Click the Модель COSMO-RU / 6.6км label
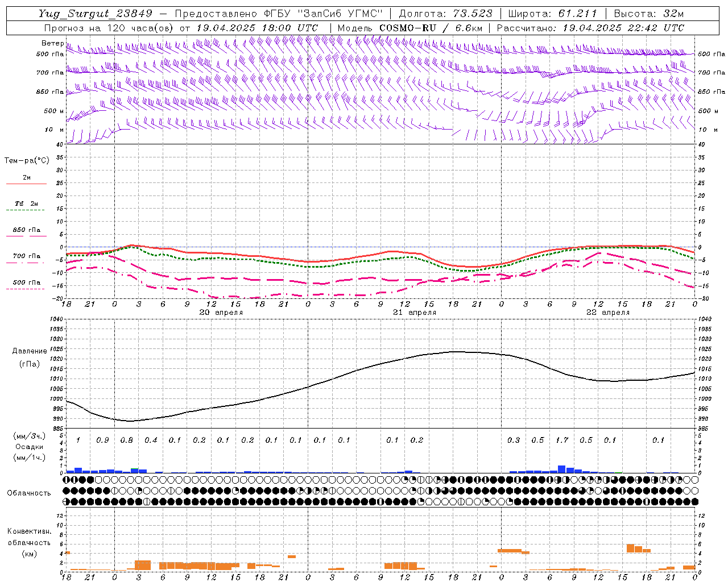This screenshot has height=582, width=728. pos(410,28)
